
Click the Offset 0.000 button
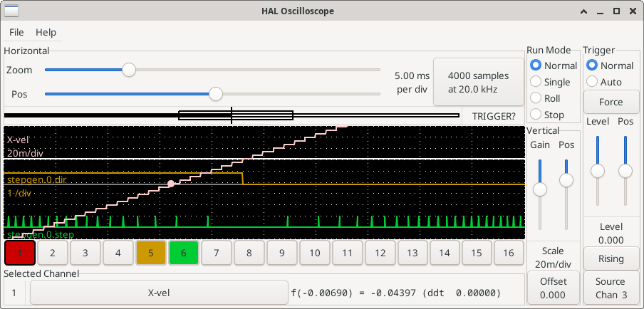(x=553, y=288)
